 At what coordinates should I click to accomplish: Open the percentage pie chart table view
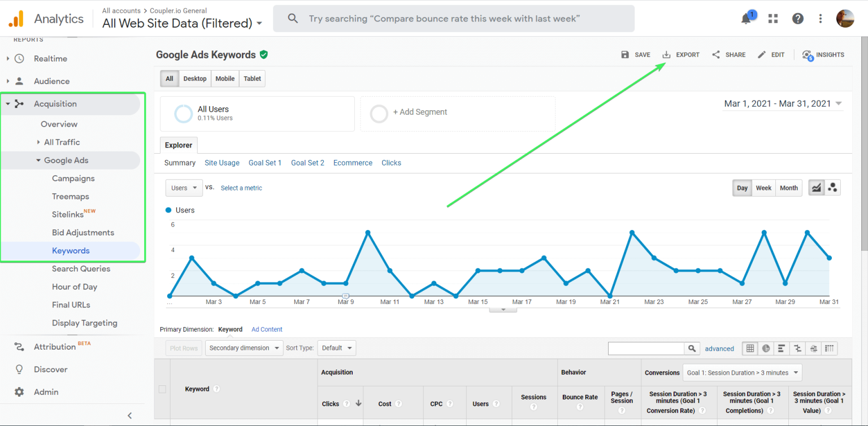point(765,348)
